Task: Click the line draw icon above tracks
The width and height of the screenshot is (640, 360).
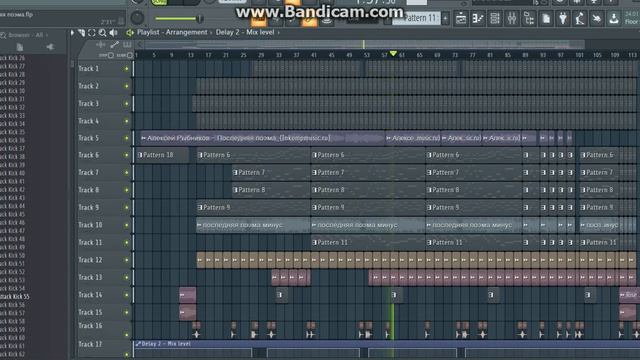Action: tap(115, 44)
